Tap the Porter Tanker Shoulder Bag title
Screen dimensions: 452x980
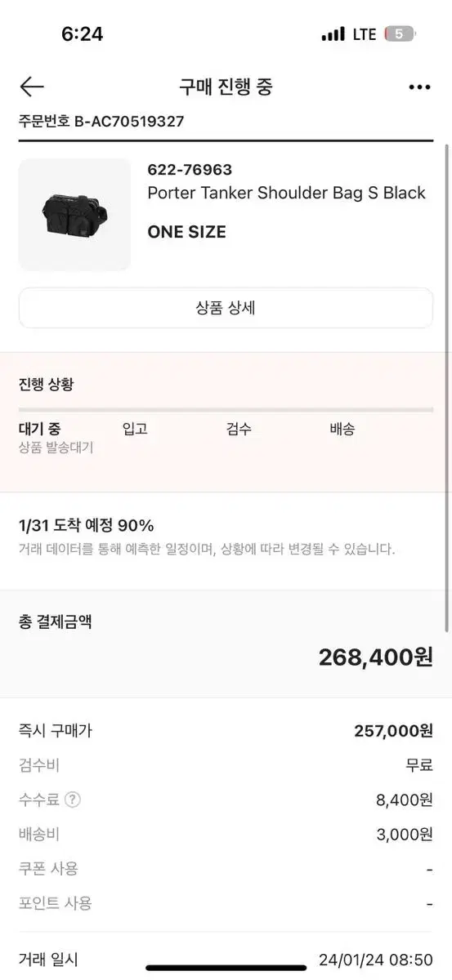point(287,193)
